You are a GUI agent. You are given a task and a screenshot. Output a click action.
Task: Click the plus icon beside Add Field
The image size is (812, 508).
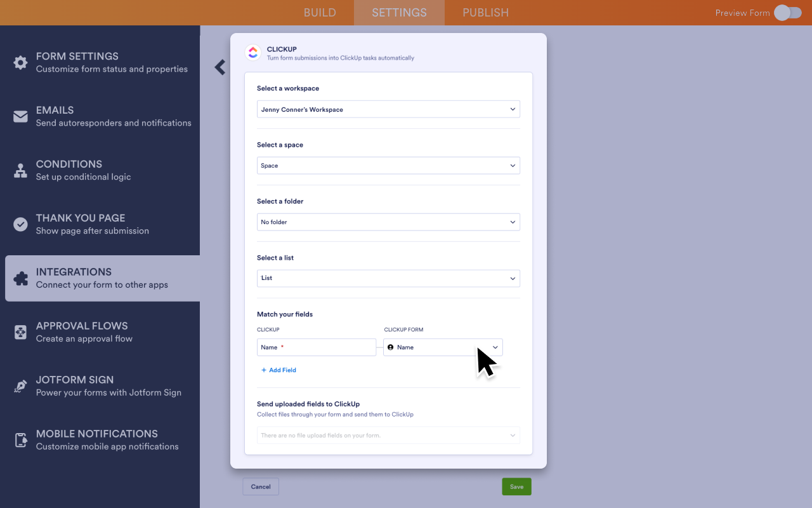(264, 370)
